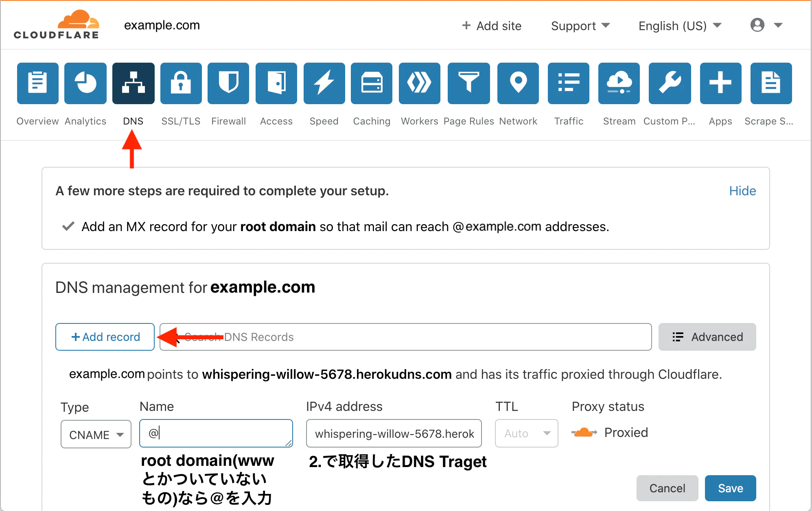
Task: Open the Traffic list icon
Action: click(569, 83)
